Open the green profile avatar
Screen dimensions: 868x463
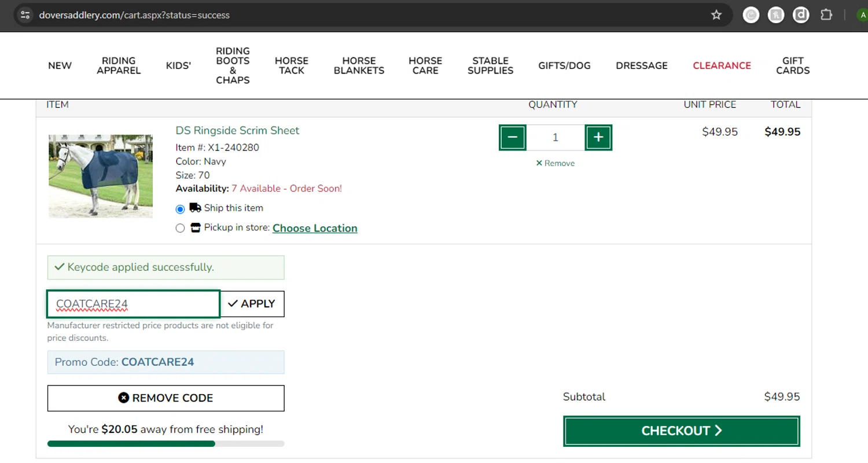click(862, 15)
